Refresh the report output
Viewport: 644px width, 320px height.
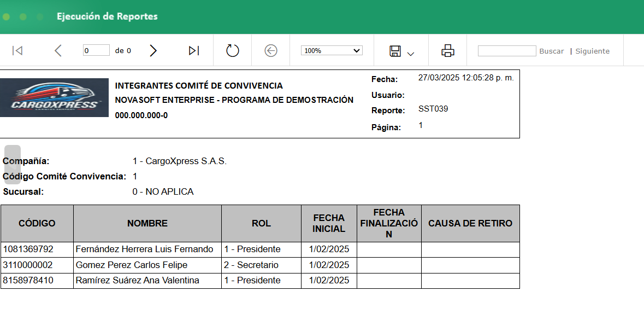click(232, 50)
